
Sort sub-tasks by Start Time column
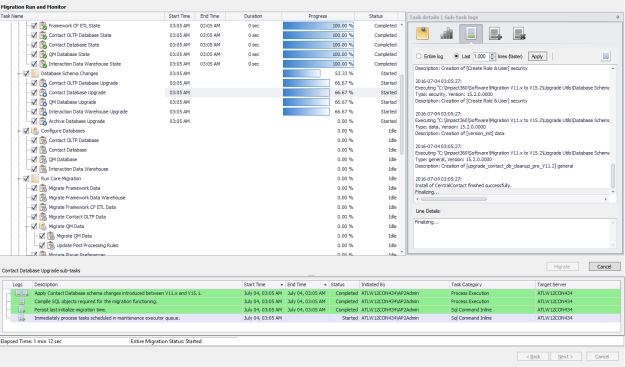coord(263,285)
